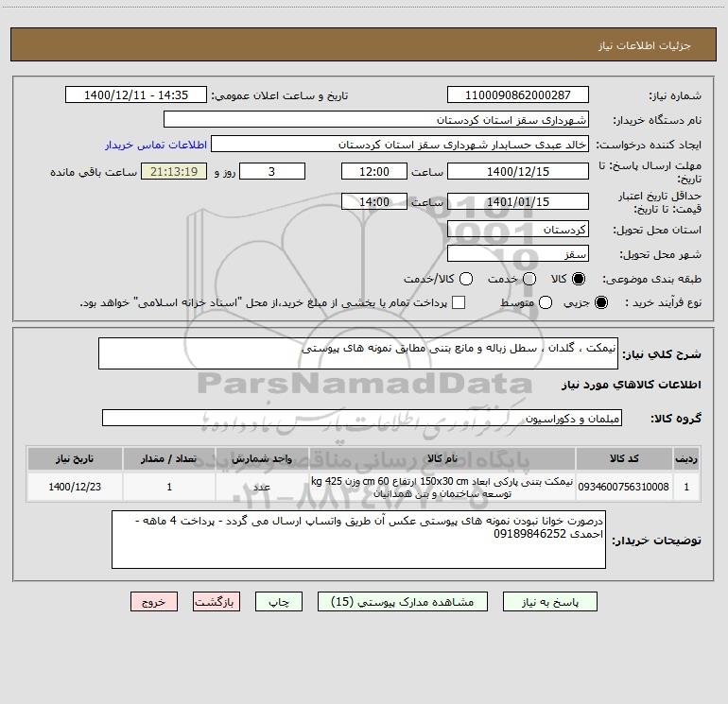Image resolution: width=728 pixels, height=704 pixels.
Task: Click the item name cell نیمکت بتنی پارکی
Action: pyautogui.click(x=442, y=487)
